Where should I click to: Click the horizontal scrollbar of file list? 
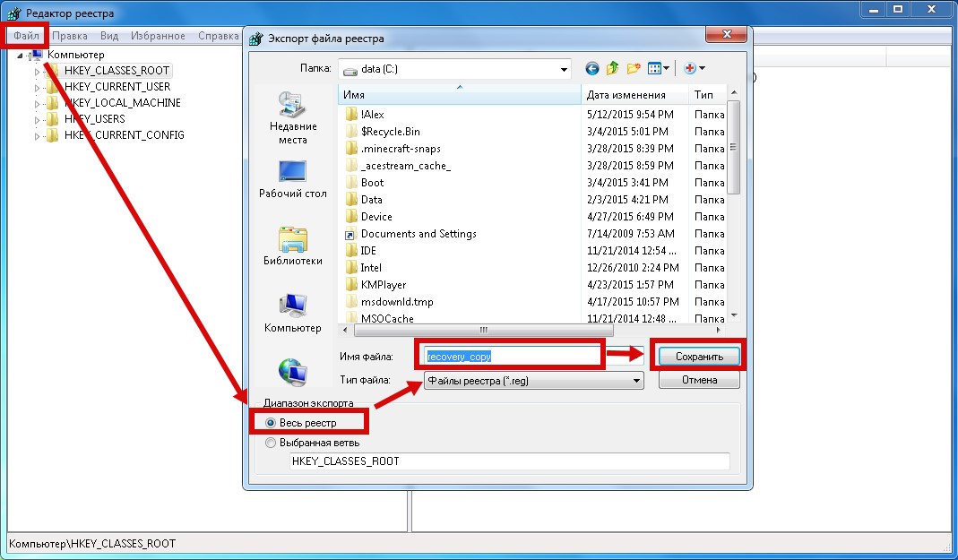(484, 329)
